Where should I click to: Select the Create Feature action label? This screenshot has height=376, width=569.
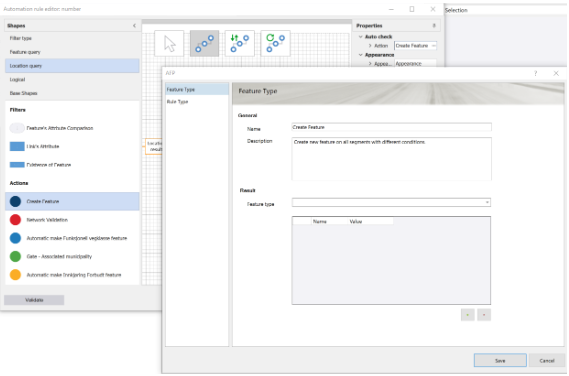coord(43,201)
